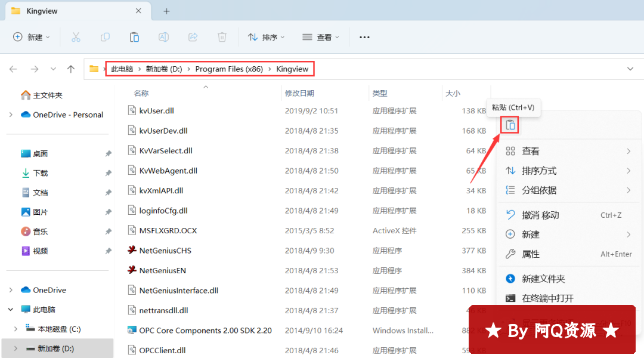
Task: Open the 新建 dropdown in toolbar
Action: coord(32,37)
